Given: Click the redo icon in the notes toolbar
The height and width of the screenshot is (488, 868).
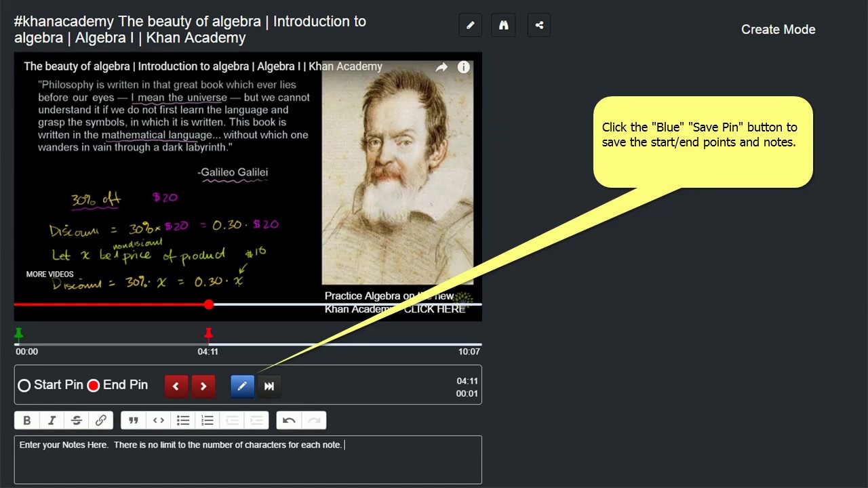Looking at the screenshot, I should [314, 420].
